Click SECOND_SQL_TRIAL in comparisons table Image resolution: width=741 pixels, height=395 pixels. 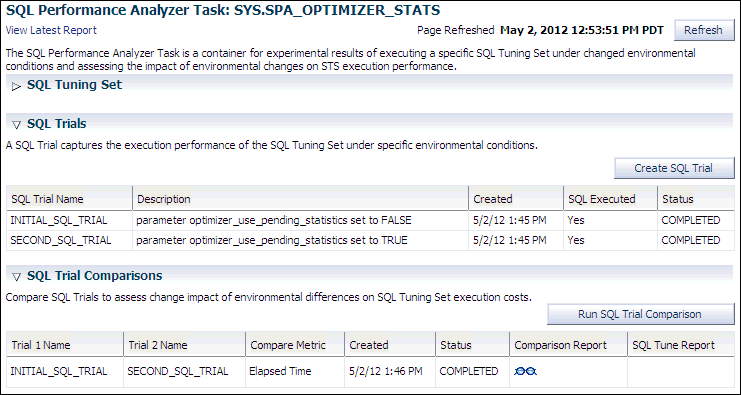pyautogui.click(x=178, y=371)
